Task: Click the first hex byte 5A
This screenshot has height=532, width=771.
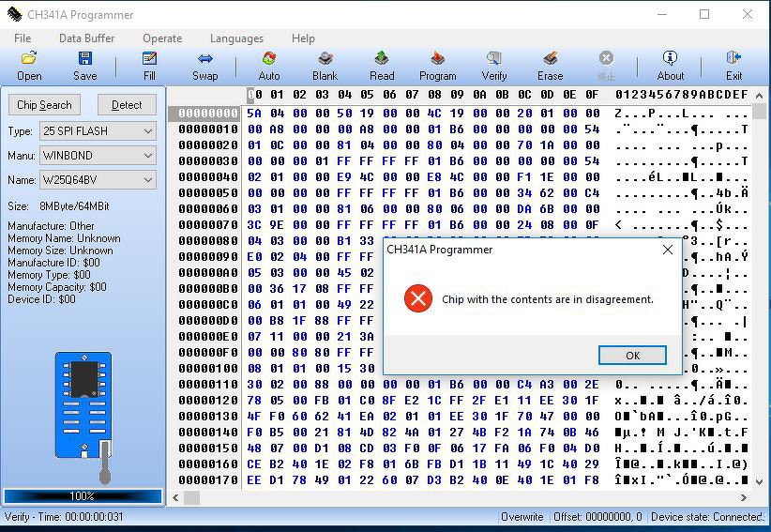Action: click(x=254, y=114)
